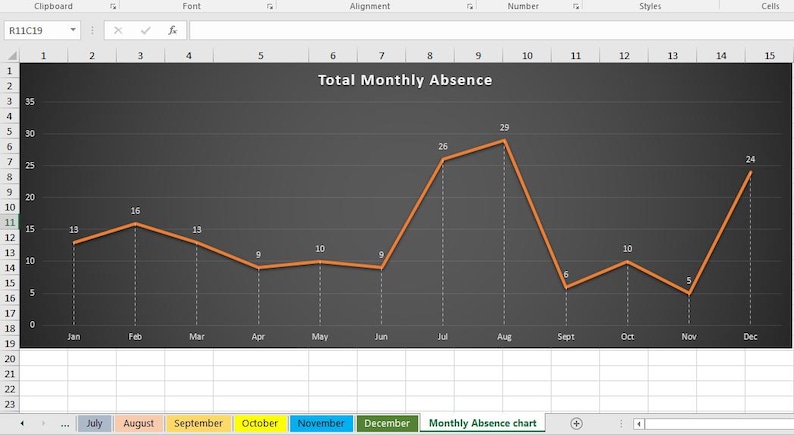The image size is (794, 435).
Task: Select row header 23
Action: [x=10, y=405]
